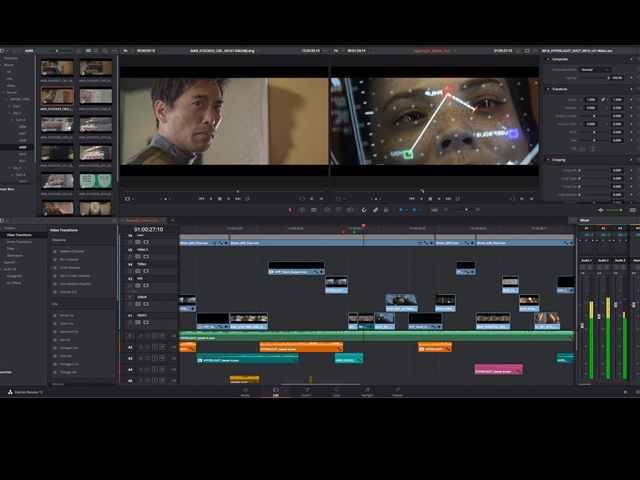Image resolution: width=640 pixels, height=480 pixels.
Task: Toggle the Transform section enable dot
Action: (548, 89)
